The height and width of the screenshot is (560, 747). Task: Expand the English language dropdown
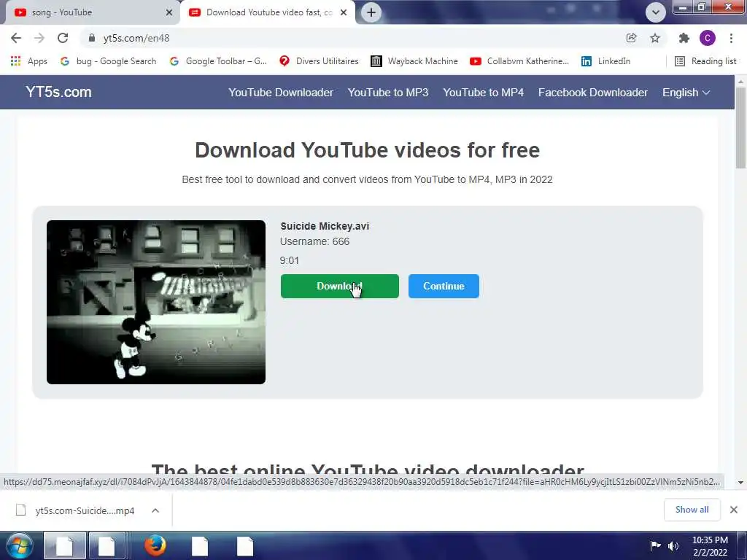[x=686, y=93]
